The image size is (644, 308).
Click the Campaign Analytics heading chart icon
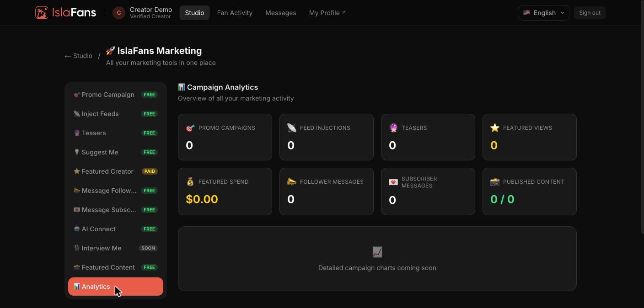tap(182, 87)
